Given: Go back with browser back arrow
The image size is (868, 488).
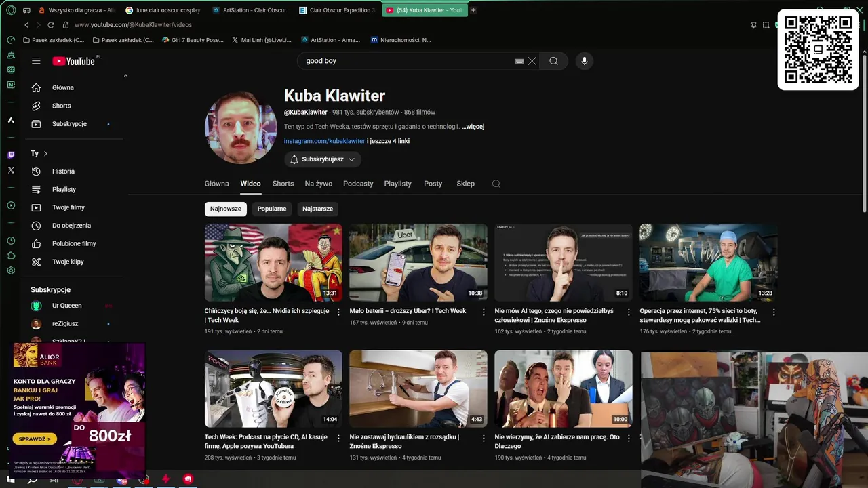Looking at the screenshot, I should click(x=26, y=25).
